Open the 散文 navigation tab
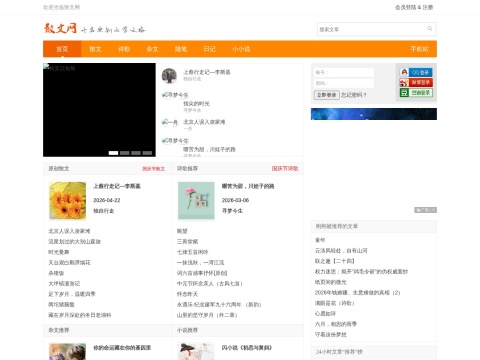This screenshot has width=480, height=360. tap(95, 49)
